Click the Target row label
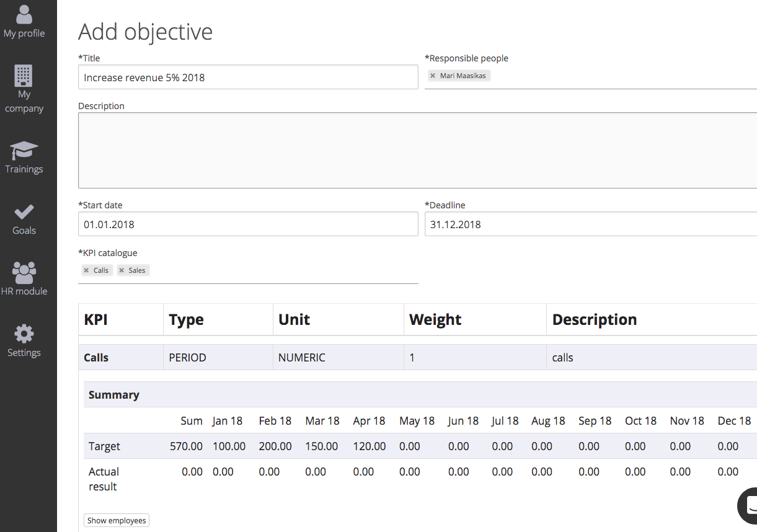The width and height of the screenshot is (757, 532). [104, 446]
